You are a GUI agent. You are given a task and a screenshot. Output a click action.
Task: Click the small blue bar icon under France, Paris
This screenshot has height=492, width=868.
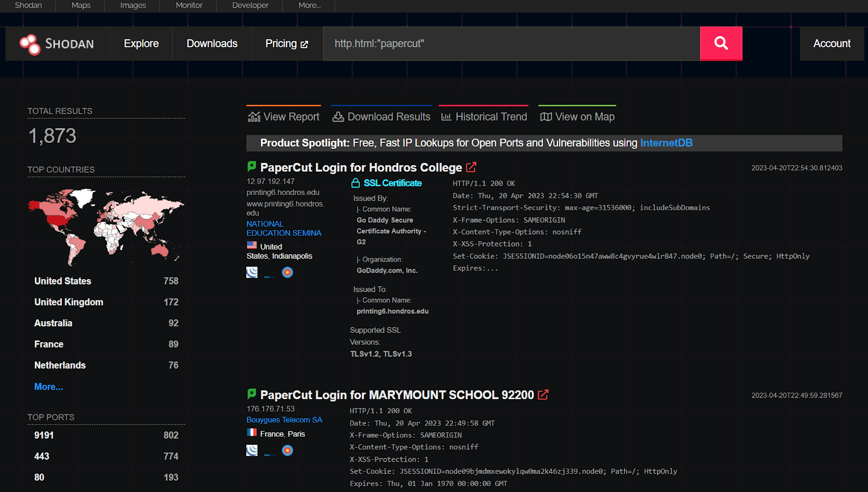pyautogui.click(x=269, y=455)
